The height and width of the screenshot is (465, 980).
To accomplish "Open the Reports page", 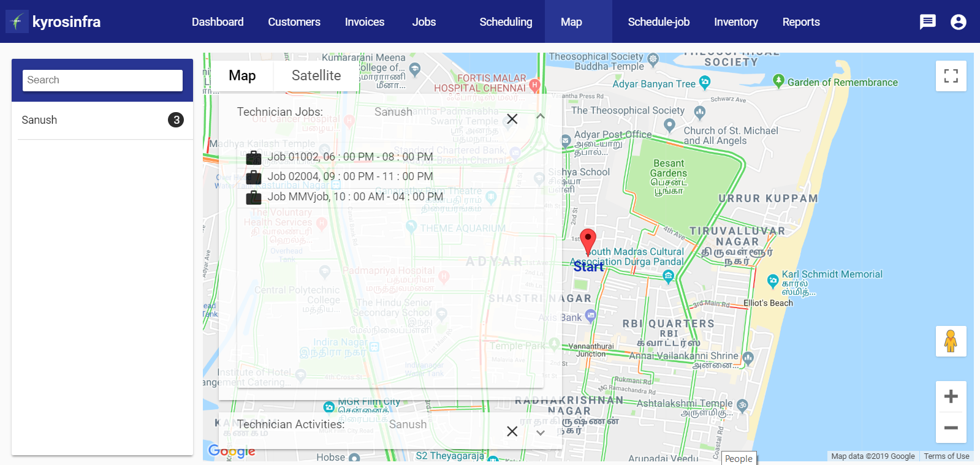I will pyautogui.click(x=801, y=22).
